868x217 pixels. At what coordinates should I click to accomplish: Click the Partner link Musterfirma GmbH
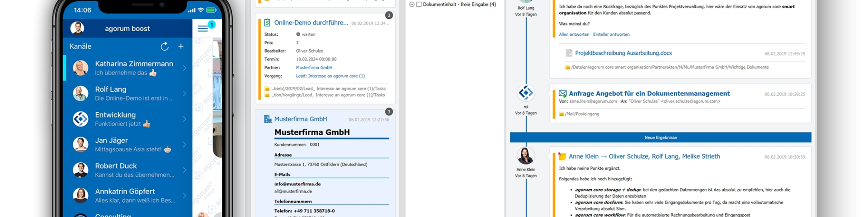click(x=314, y=67)
